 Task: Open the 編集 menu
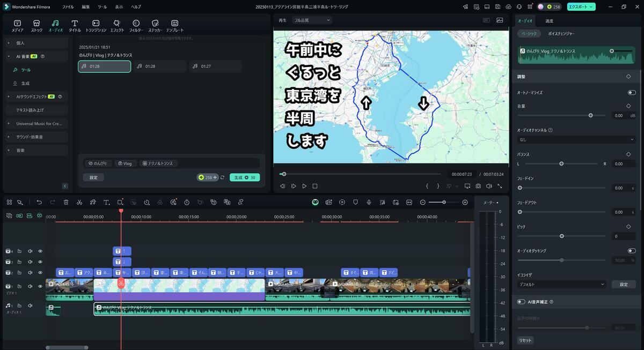(x=86, y=6)
